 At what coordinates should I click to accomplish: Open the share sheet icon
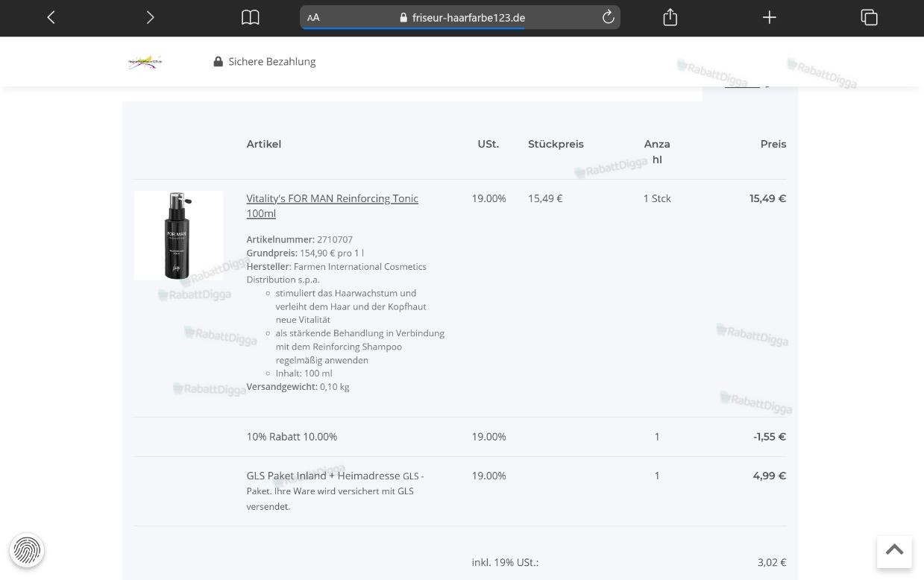670,17
